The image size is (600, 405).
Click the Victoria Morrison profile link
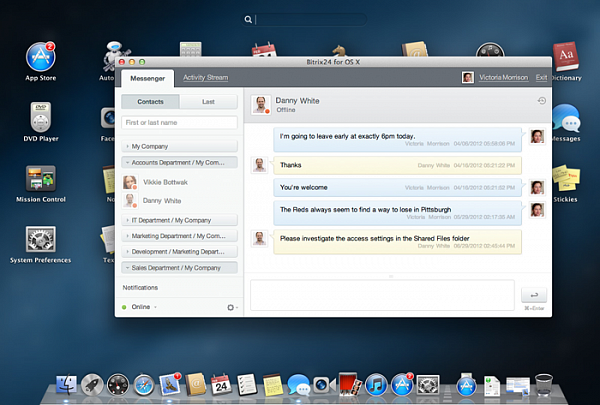coord(504,77)
